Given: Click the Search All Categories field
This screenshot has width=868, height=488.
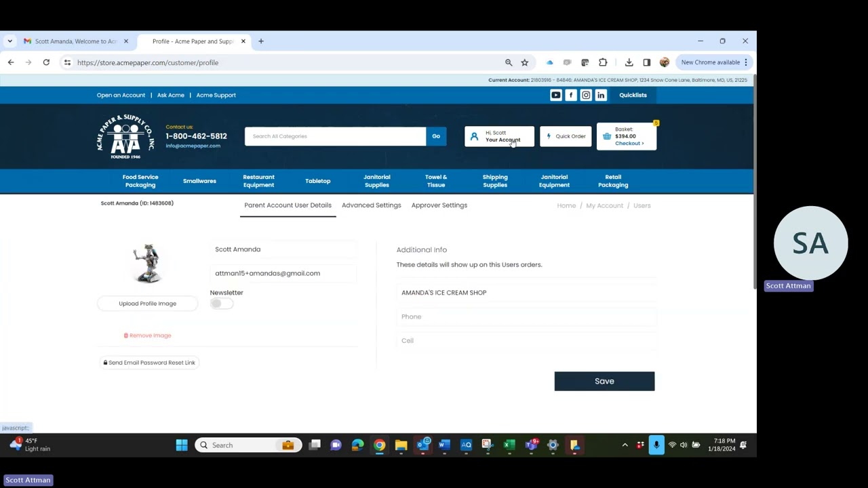Looking at the screenshot, I should point(336,136).
